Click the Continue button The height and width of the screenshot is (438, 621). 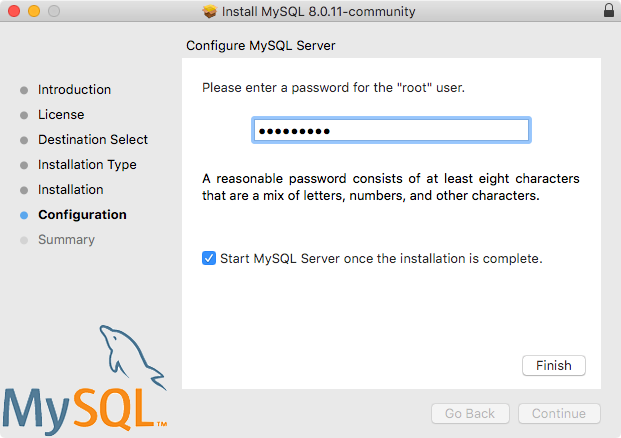pyautogui.click(x=558, y=414)
